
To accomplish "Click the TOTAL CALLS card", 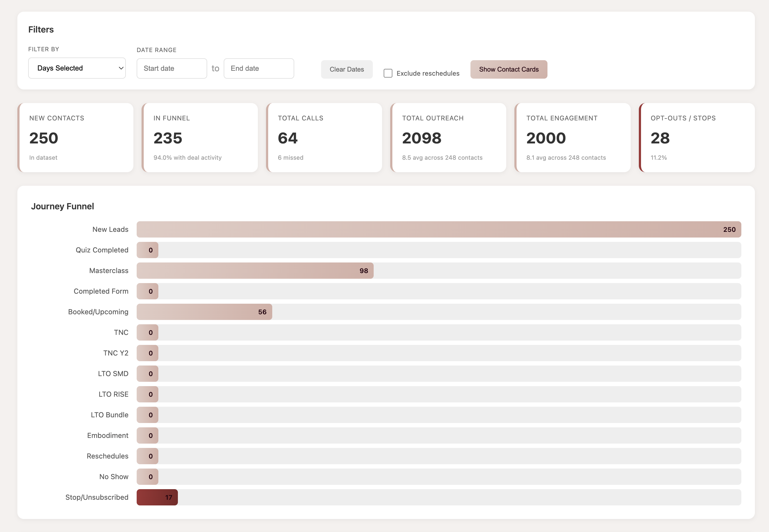I will click(x=324, y=137).
